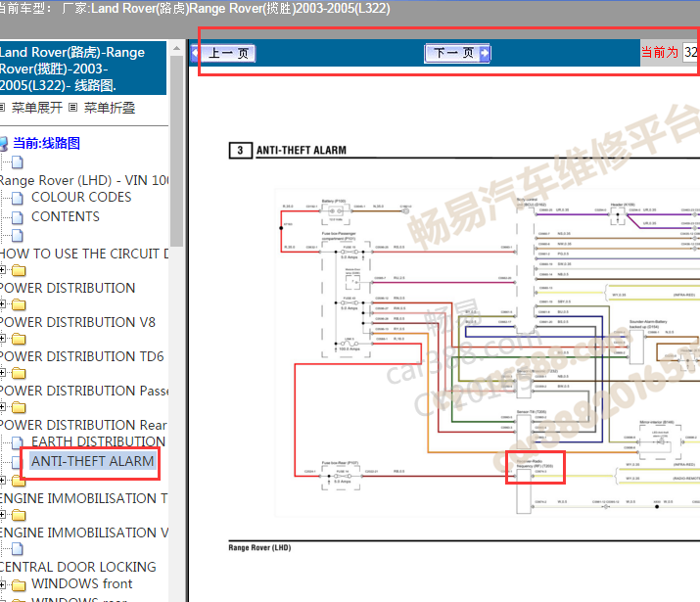
Task: Select the 当前:线路图 root node
Action: click(x=46, y=143)
